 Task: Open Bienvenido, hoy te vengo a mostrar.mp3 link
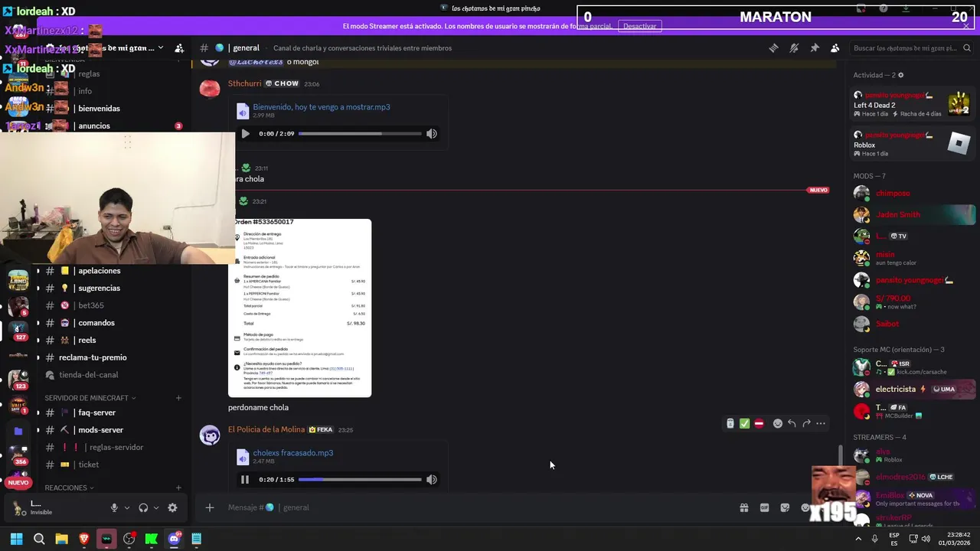point(322,107)
